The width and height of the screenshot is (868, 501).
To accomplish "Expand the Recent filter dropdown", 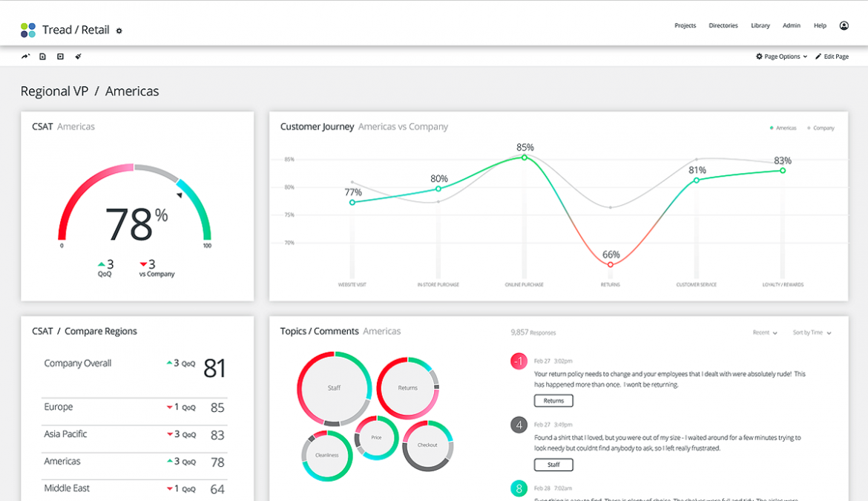I will tap(765, 333).
